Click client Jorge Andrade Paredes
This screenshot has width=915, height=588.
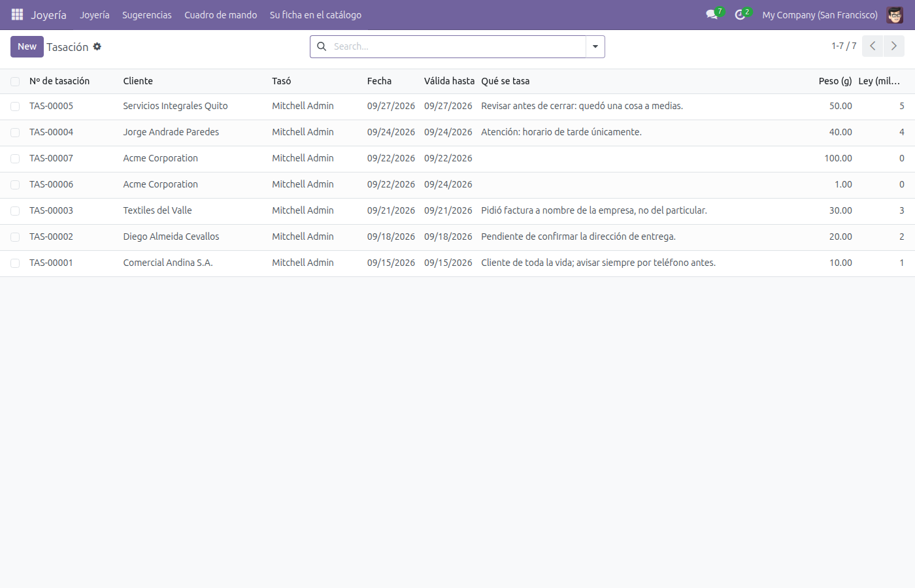[x=171, y=132]
